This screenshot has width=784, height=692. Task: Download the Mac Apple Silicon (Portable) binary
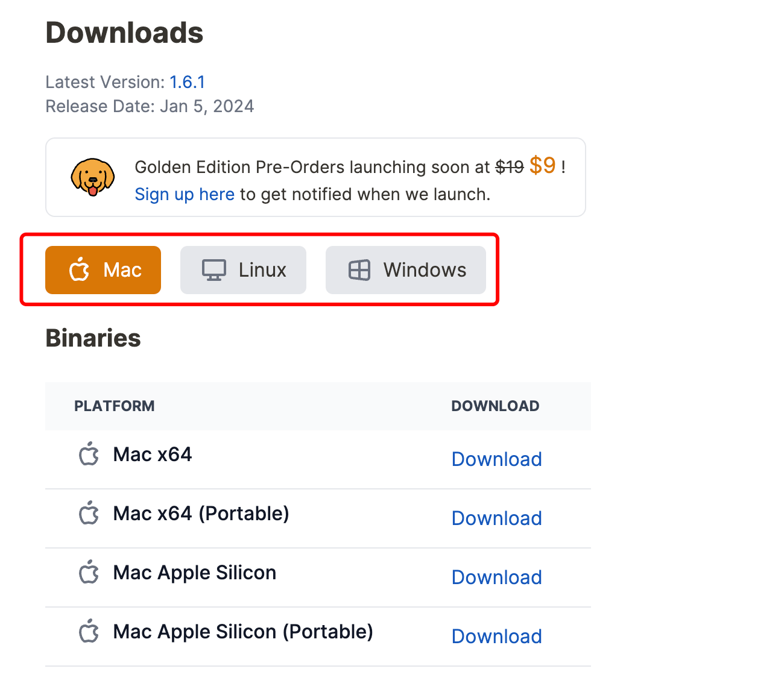(x=496, y=637)
